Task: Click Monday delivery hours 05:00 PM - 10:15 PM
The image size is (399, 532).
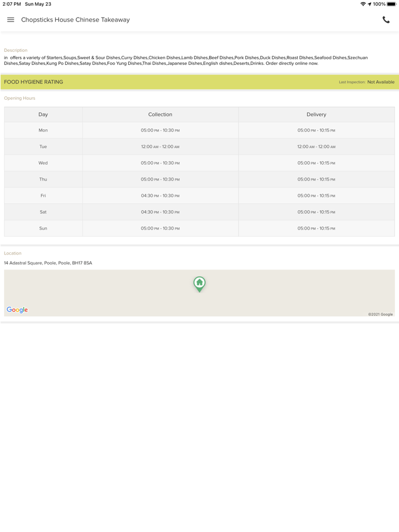Action: click(316, 130)
